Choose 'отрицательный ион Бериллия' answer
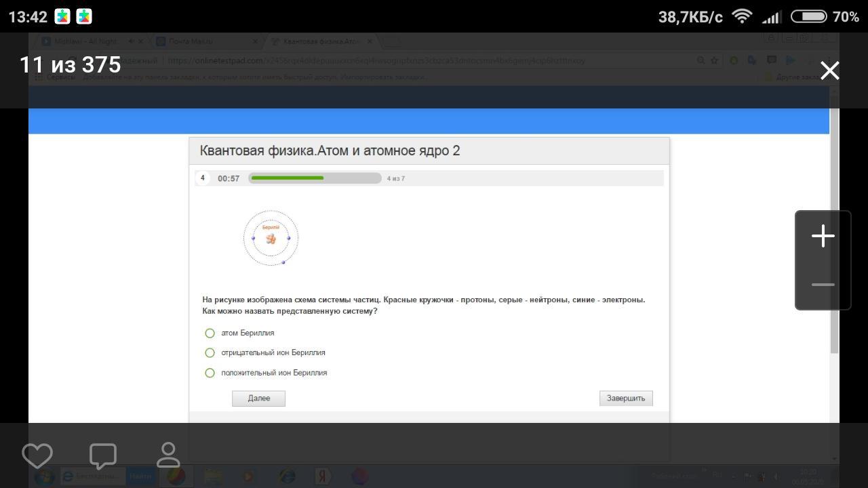The width and height of the screenshot is (868, 488). [x=210, y=352]
